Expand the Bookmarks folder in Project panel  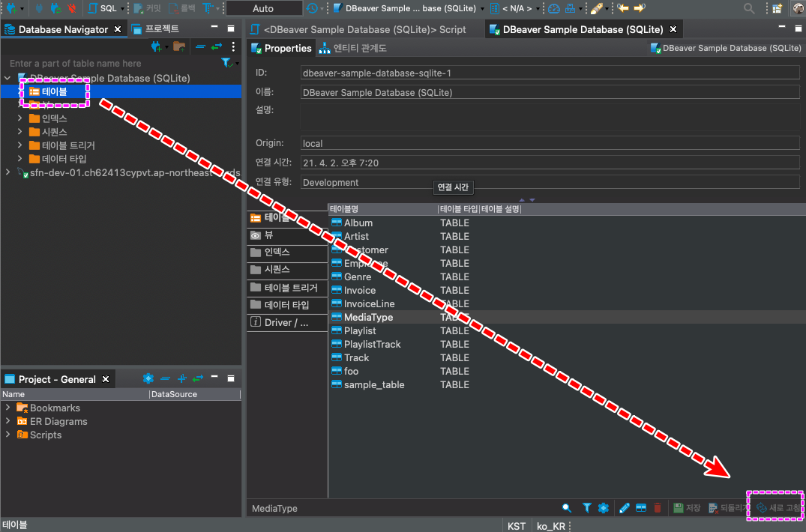(x=7, y=408)
